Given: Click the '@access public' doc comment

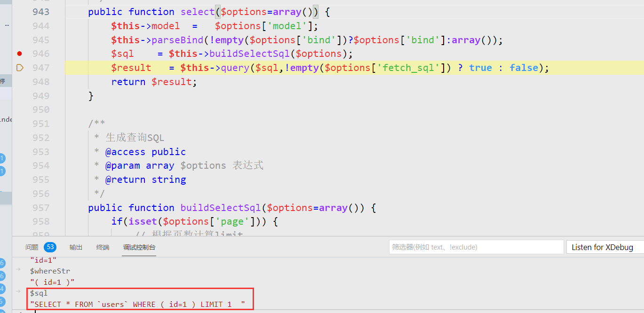Looking at the screenshot, I should pos(145,152).
